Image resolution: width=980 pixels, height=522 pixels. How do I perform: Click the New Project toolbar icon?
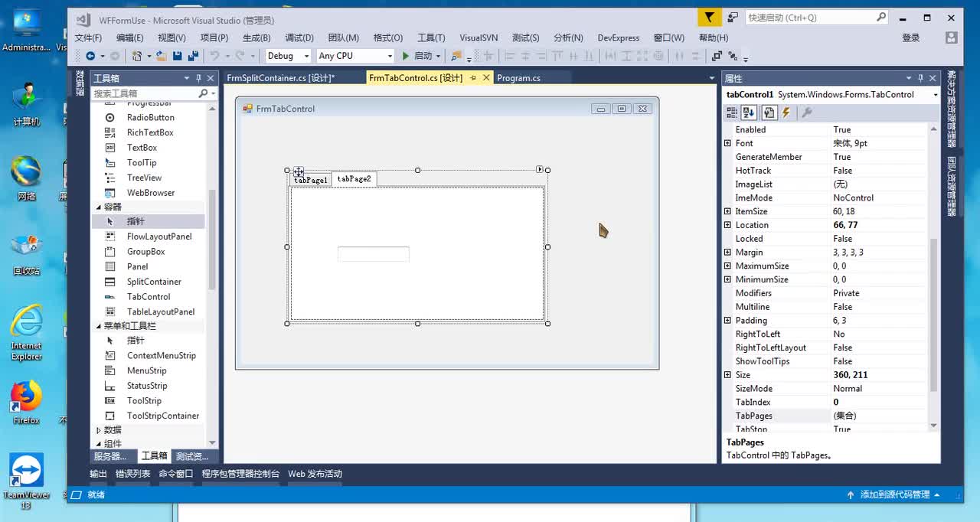point(136,56)
